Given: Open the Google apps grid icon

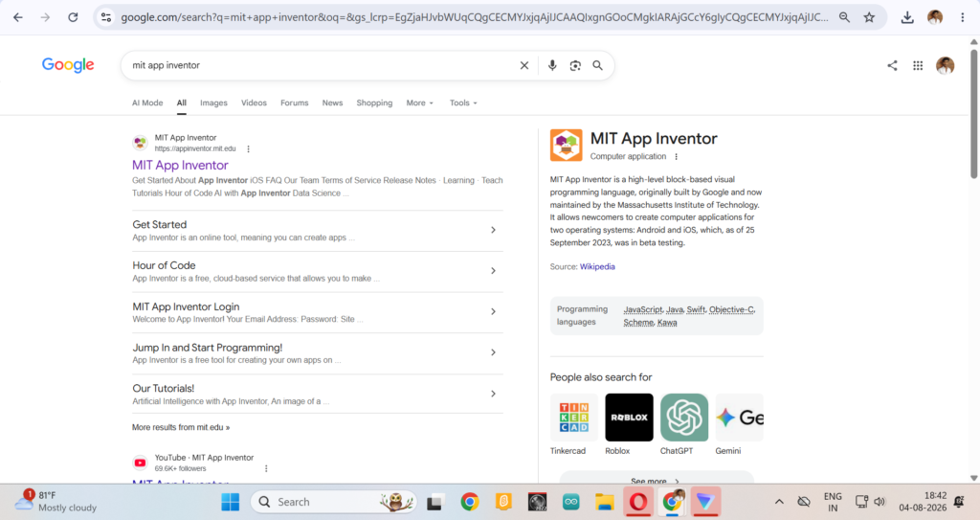Looking at the screenshot, I should pyautogui.click(x=918, y=65).
